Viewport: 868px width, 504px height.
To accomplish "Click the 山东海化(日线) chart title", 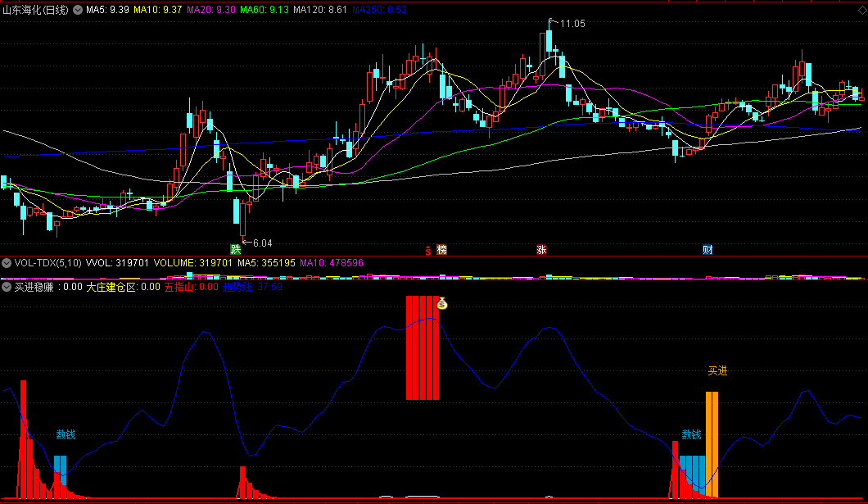I will point(36,10).
